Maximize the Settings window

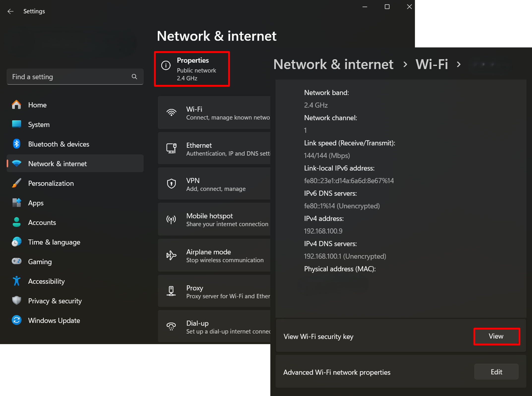coord(387,7)
